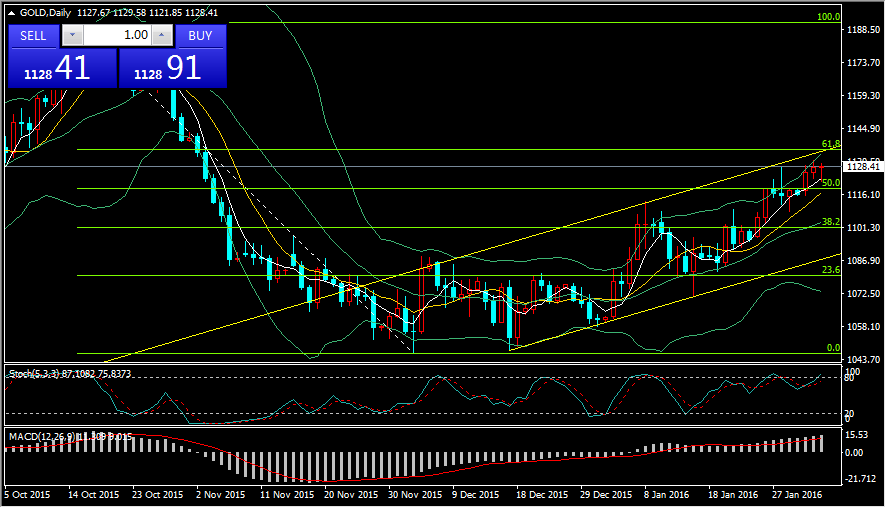Select the GOLD,Daily chart title
The height and width of the screenshot is (508, 886).
tap(50, 11)
